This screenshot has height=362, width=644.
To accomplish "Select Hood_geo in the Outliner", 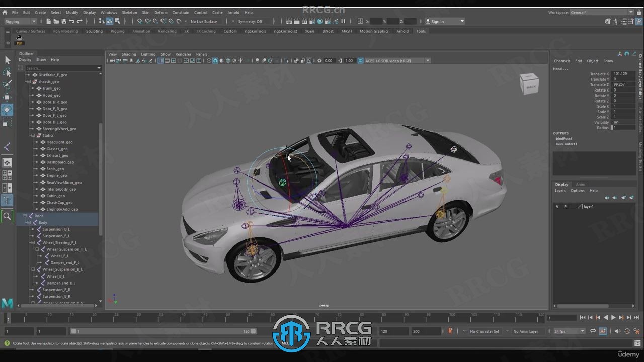I will click(x=51, y=95).
